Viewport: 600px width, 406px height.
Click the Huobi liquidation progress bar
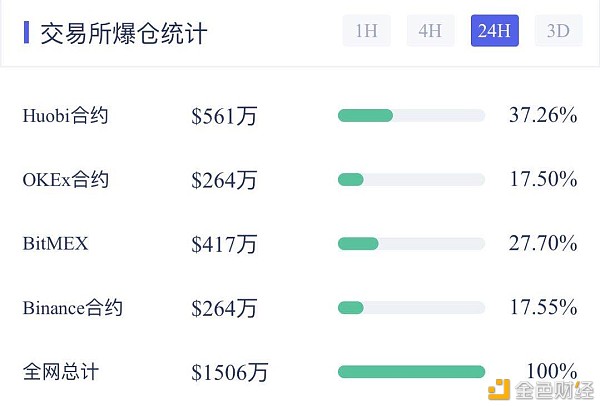click(411, 116)
